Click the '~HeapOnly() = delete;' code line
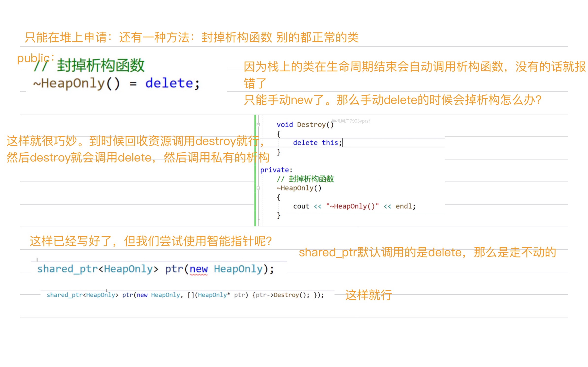The width and height of the screenshot is (588, 367). point(116,83)
